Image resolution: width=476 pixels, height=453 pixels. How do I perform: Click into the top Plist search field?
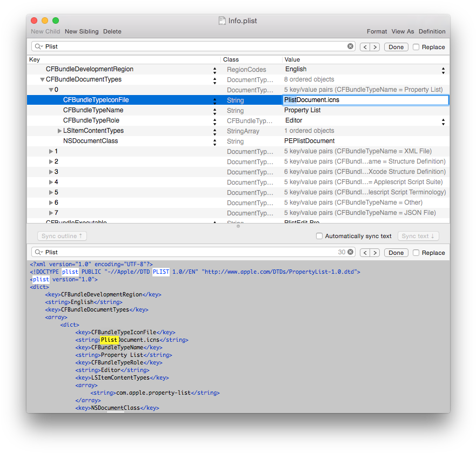[195, 46]
